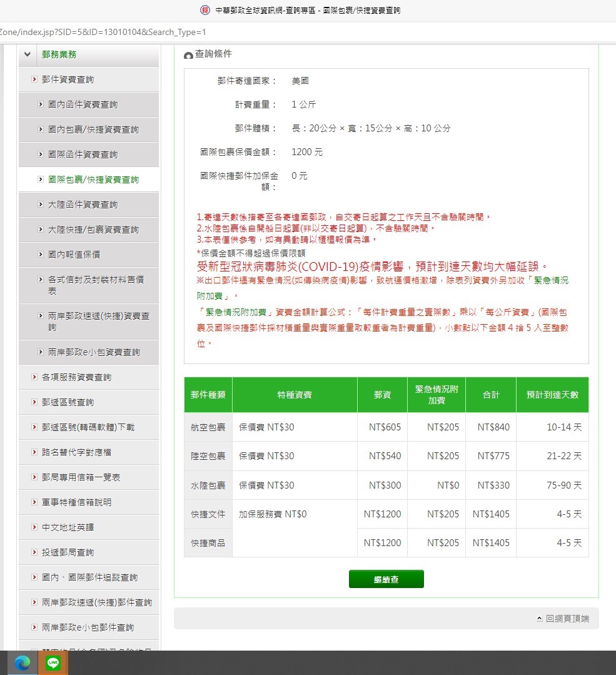
Task: Click the 10-14 天 delivery estimate
Action: [564, 427]
